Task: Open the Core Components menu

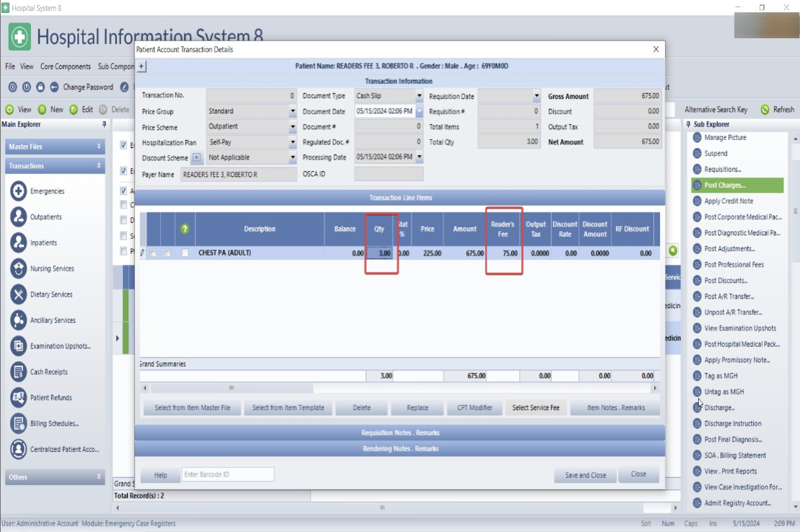Action: tap(66, 66)
